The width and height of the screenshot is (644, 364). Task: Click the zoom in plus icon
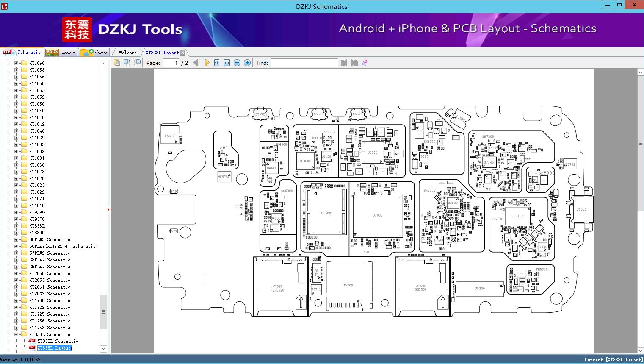[x=247, y=63]
